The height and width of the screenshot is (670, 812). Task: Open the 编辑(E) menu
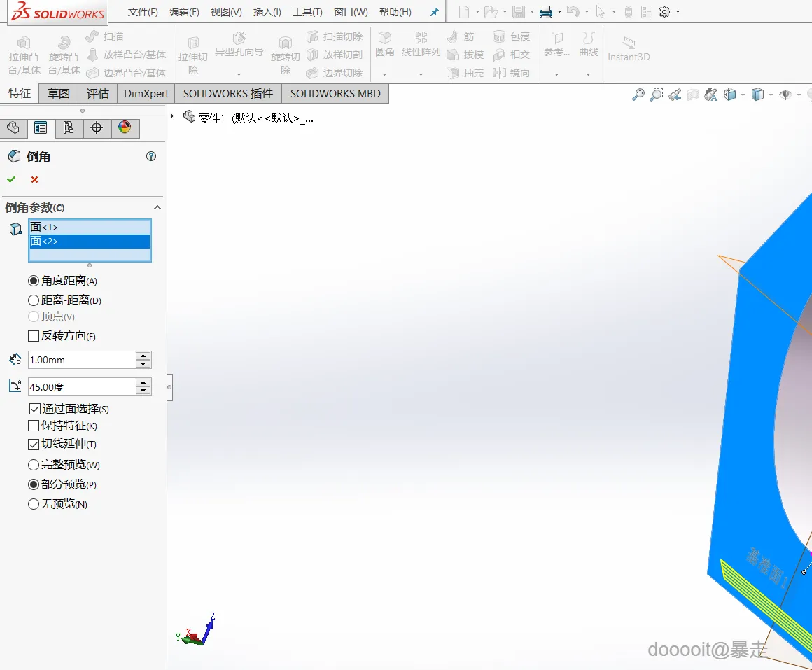184,12
